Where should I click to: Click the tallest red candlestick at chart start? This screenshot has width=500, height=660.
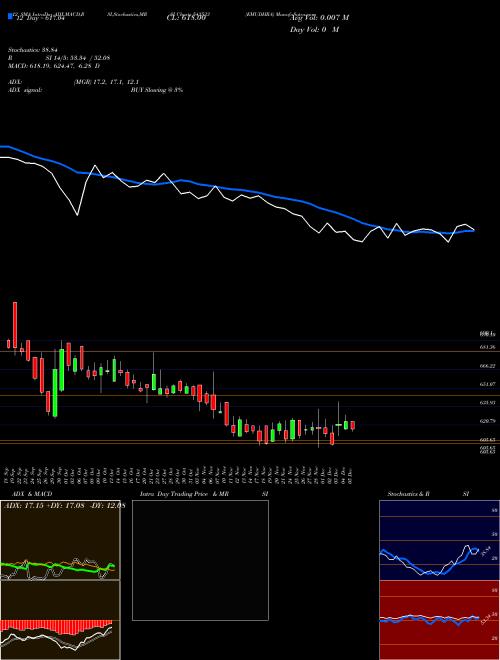click(15, 325)
